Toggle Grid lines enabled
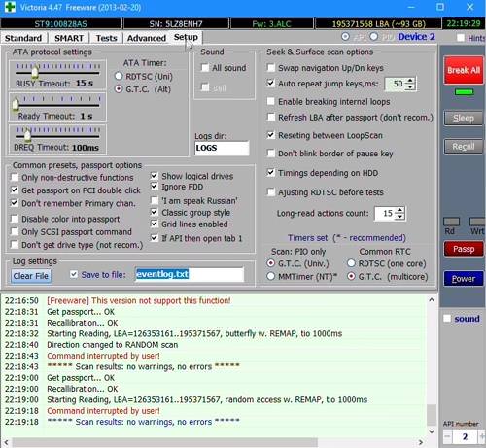 pos(155,224)
